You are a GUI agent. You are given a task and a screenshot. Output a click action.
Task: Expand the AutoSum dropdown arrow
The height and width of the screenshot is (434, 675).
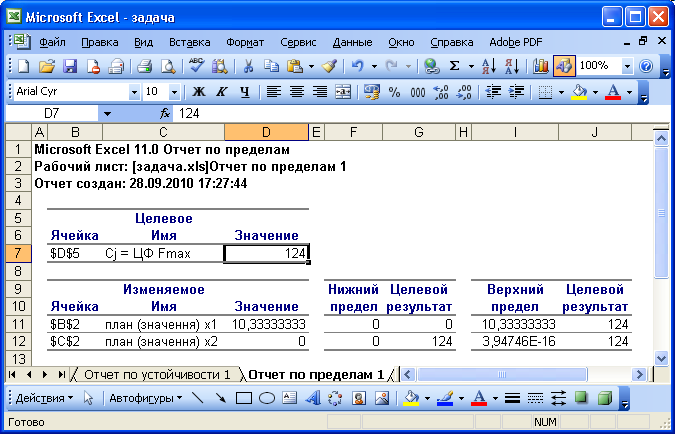click(x=471, y=66)
